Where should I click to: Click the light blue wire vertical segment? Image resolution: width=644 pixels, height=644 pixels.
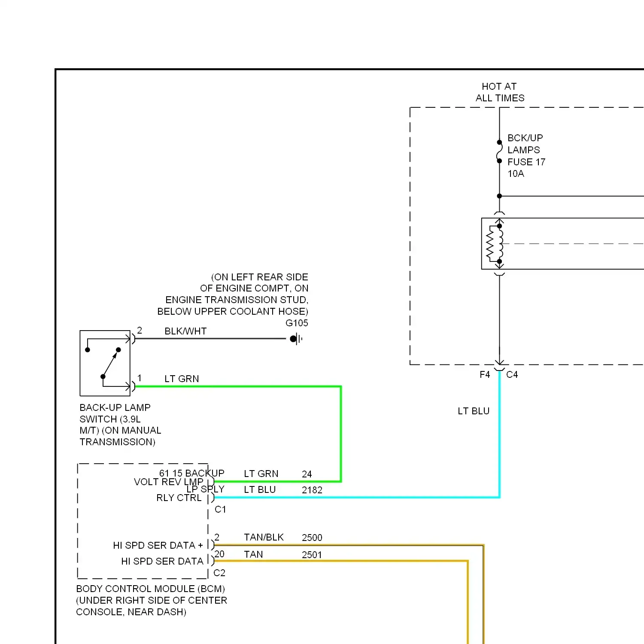tap(500, 434)
